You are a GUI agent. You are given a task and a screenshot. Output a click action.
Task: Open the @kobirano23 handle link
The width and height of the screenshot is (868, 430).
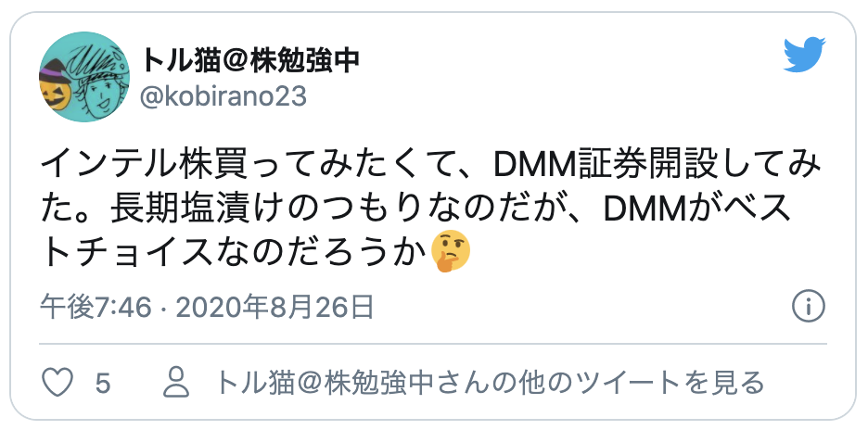(223, 97)
